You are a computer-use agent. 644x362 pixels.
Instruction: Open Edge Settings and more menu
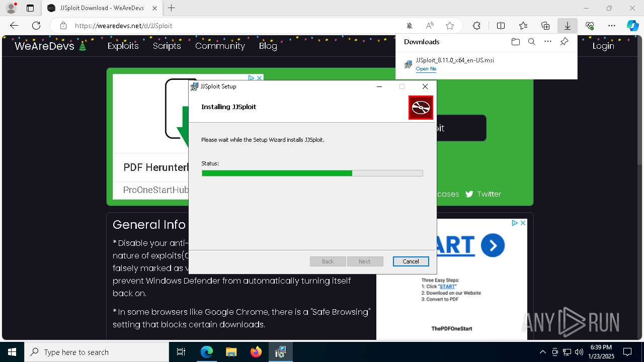[612, 26]
